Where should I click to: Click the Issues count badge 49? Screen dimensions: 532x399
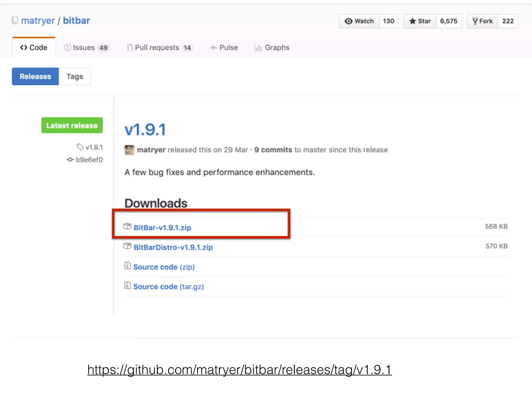[103, 48]
